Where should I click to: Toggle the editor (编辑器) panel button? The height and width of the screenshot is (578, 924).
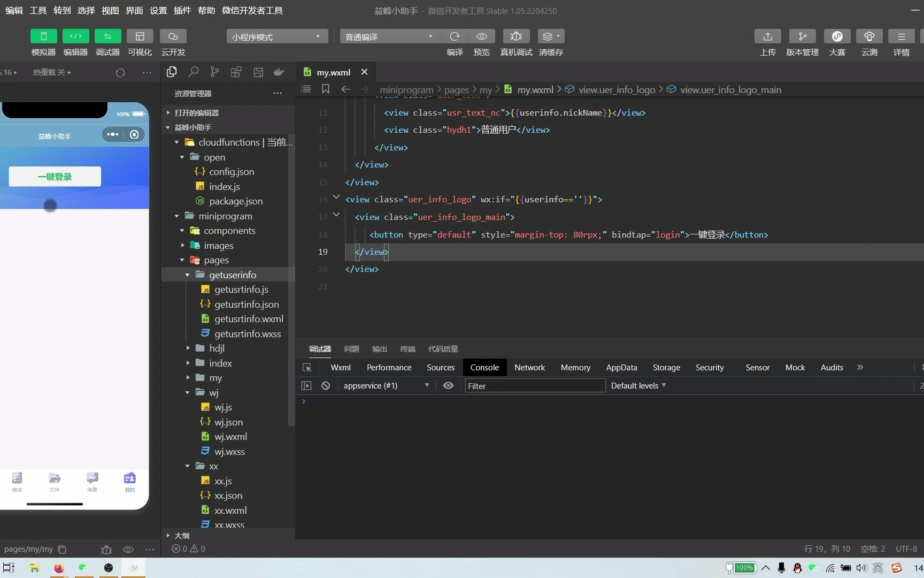(x=75, y=36)
